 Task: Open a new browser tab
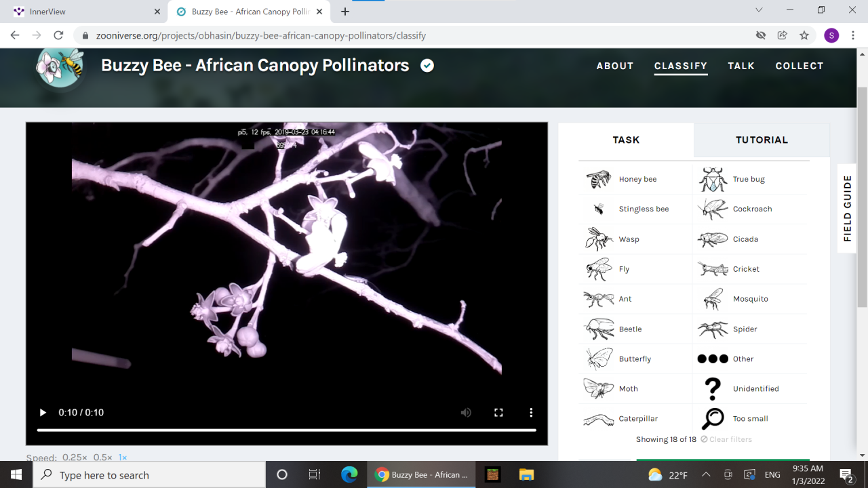coord(345,12)
